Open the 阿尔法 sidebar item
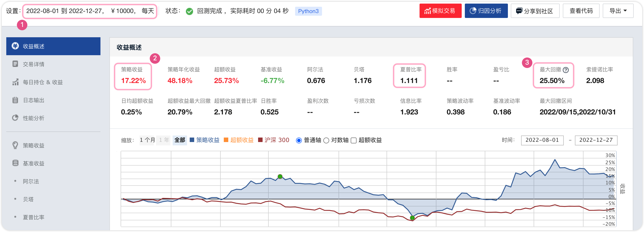This screenshot has width=644, height=232. pyautogui.click(x=31, y=181)
